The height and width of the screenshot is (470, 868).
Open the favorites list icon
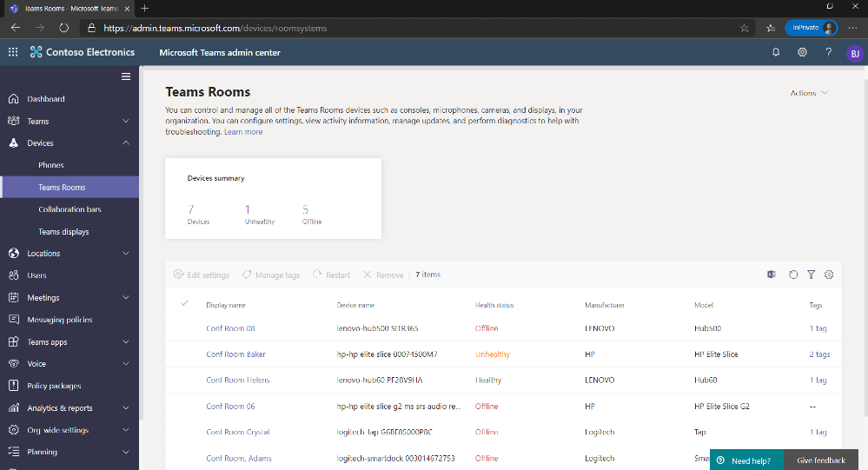click(771, 28)
